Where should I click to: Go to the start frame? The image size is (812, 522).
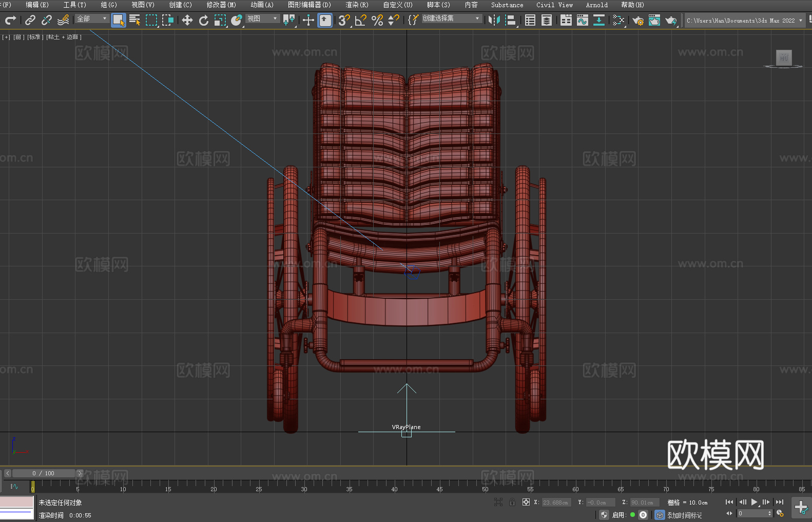coord(729,502)
